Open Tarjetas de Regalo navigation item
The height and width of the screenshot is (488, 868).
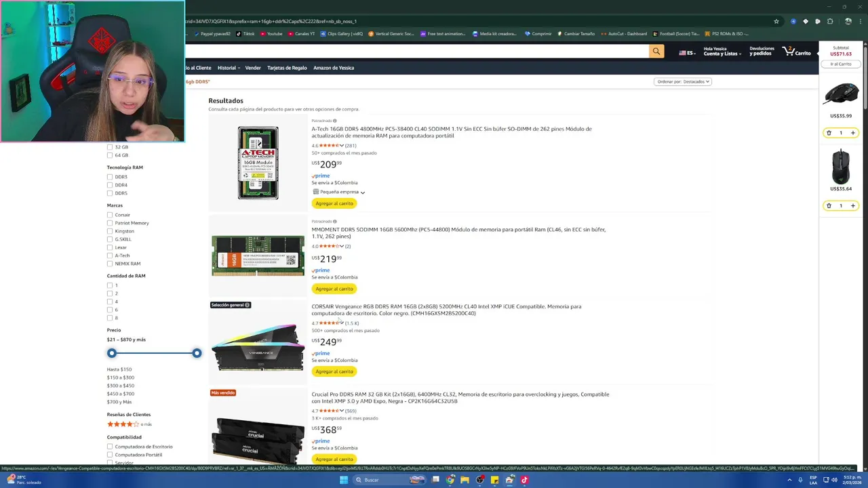pos(287,68)
